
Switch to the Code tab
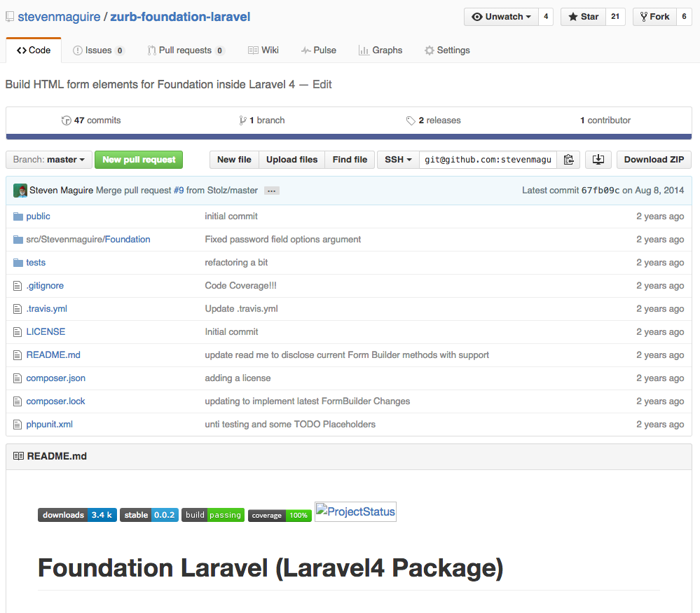34,50
